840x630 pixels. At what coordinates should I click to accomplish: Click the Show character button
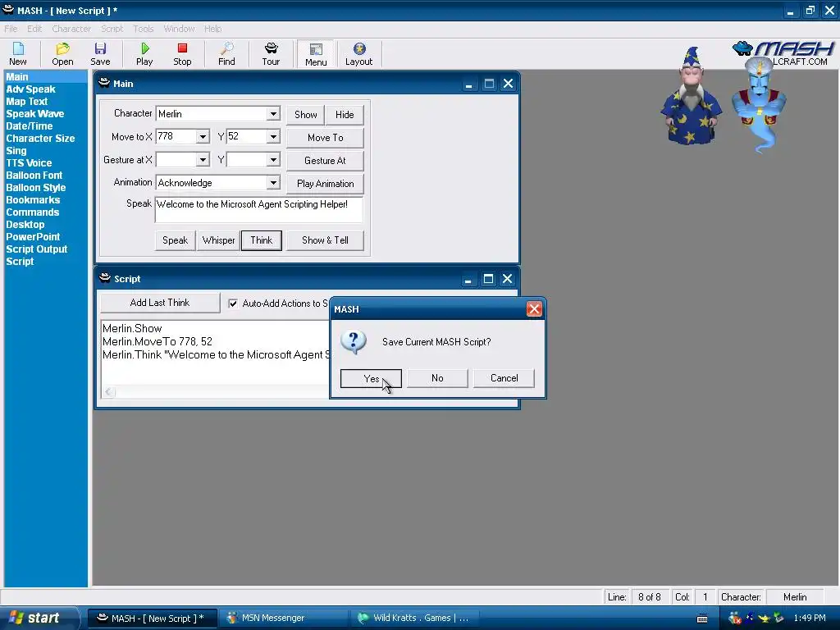coord(305,115)
